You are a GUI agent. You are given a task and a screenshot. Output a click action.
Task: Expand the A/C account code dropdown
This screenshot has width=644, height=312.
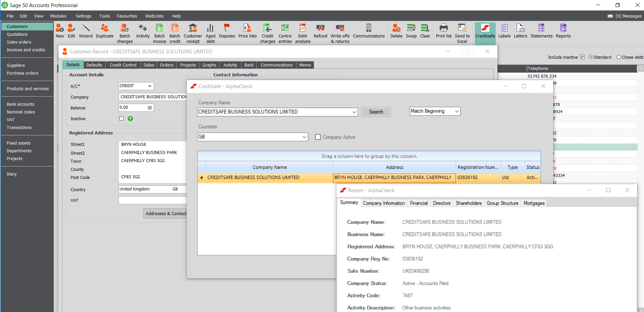click(x=150, y=86)
